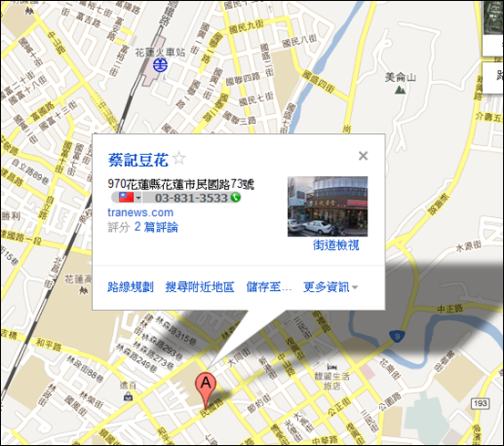Click the street view thumbnail photo

pyautogui.click(x=327, y=206)
